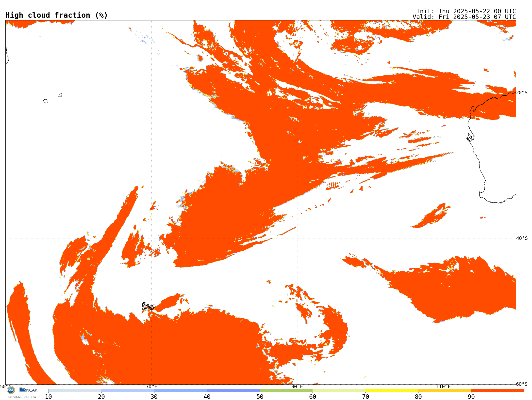Click the 20°S latitude label
532x400 pixels.
click(x=522, y=93)
